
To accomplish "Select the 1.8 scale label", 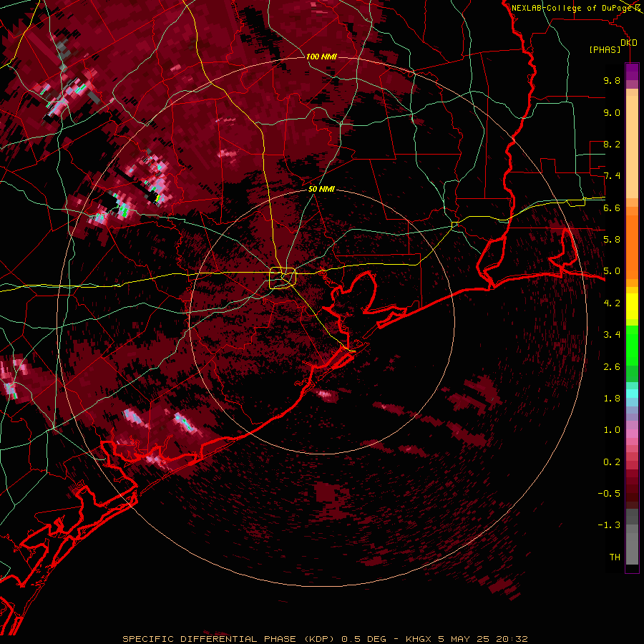I will 612,399.
